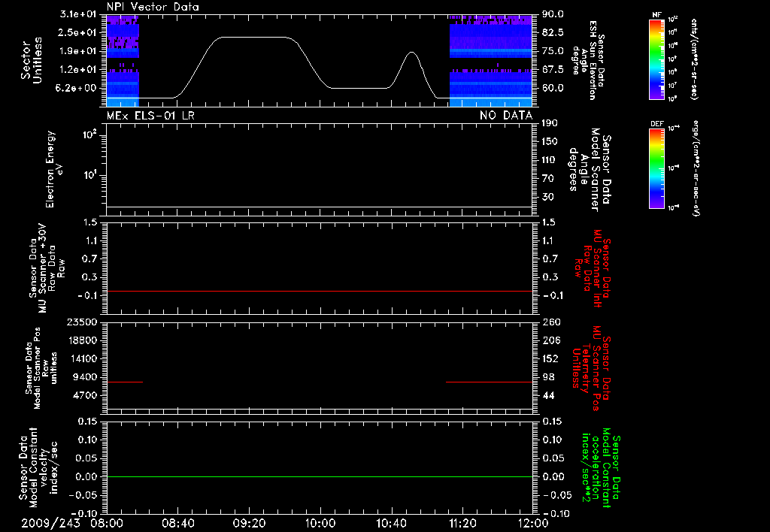Click the "08:40" time axis label
The image size is (770, 532).
(x=177, y=523)
